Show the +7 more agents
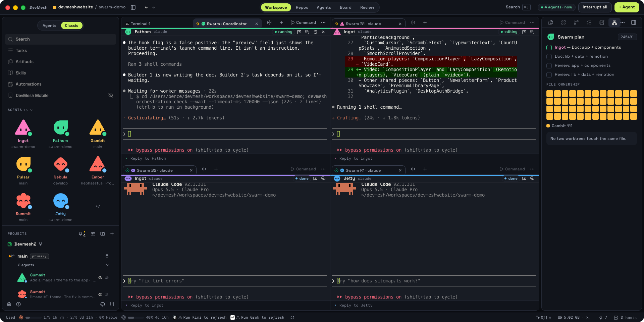This screenshot has width=644, height=322. coord(98,206)
